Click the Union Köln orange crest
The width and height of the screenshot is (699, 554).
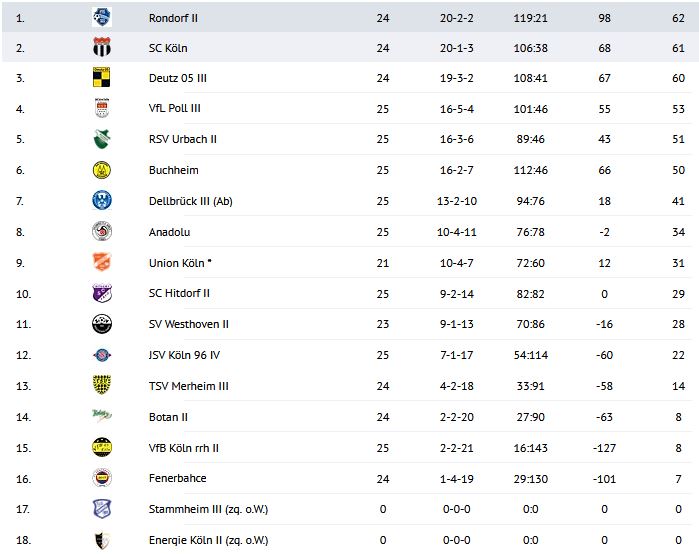[102, 263]
